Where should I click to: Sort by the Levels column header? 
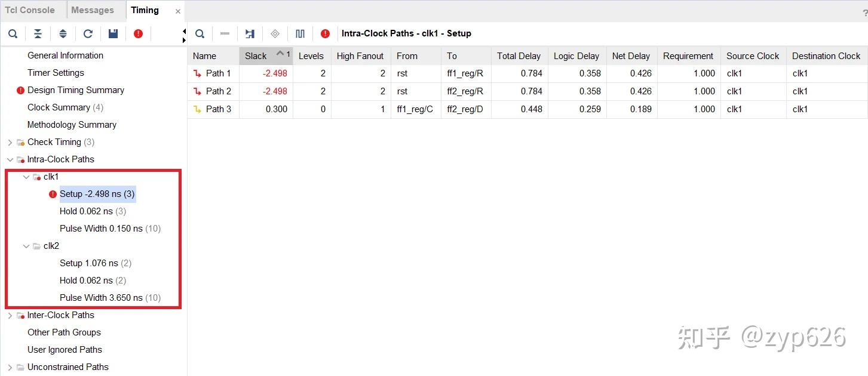point(311,56)
